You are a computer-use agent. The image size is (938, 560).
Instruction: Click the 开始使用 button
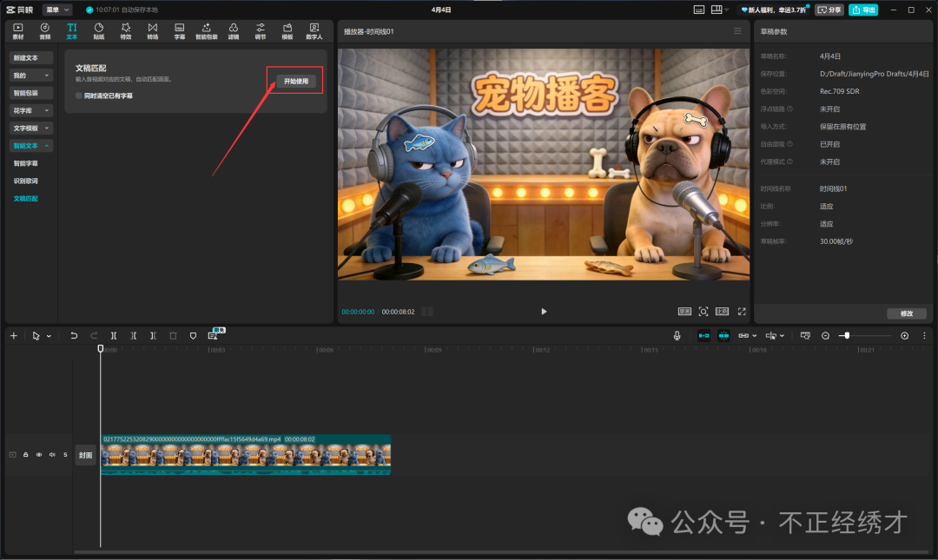295,81
